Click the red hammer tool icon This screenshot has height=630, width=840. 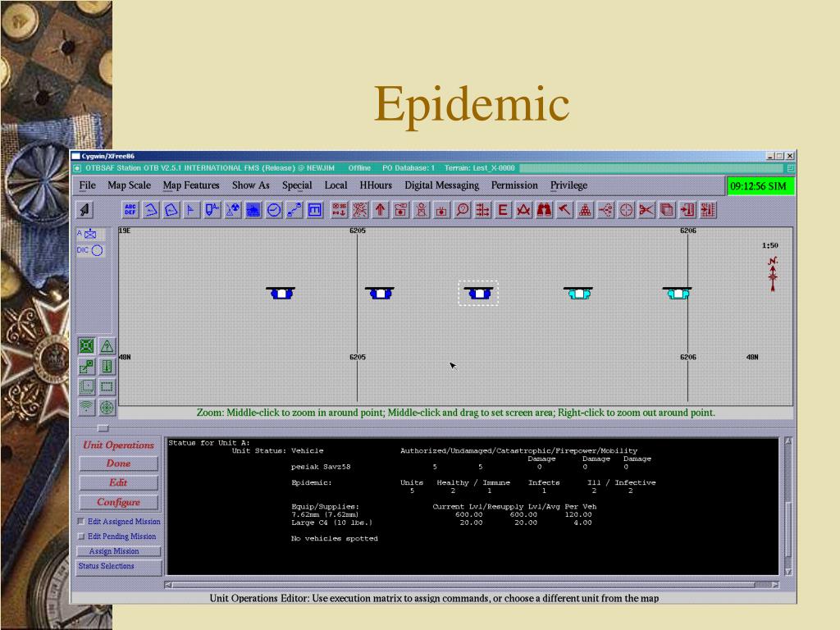tap(564, 209)
